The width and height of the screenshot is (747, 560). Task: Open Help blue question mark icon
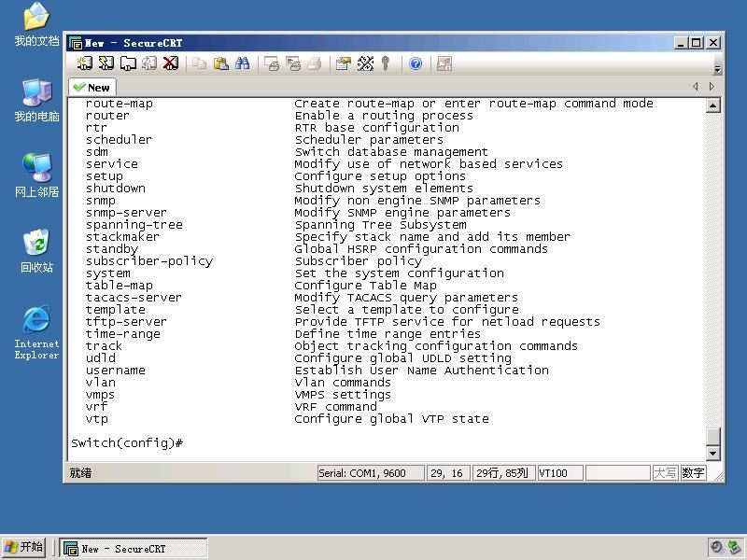[x=416, y=63]
